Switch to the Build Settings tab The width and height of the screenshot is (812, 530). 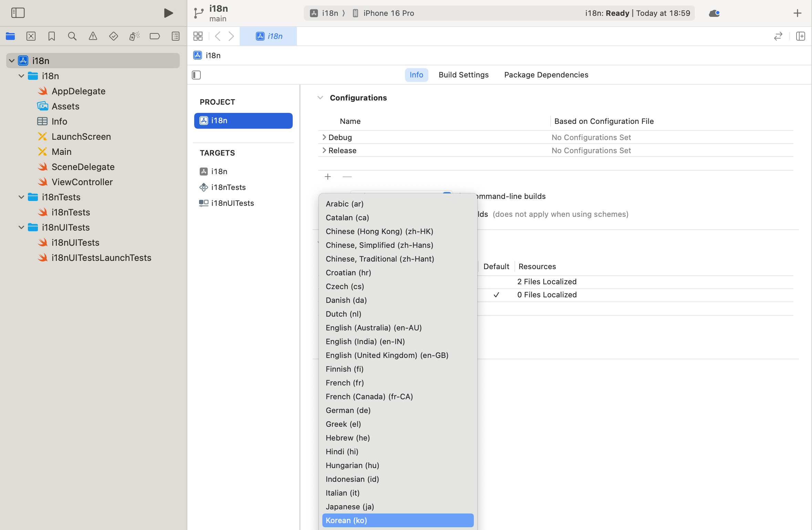[x=464, y=75]
